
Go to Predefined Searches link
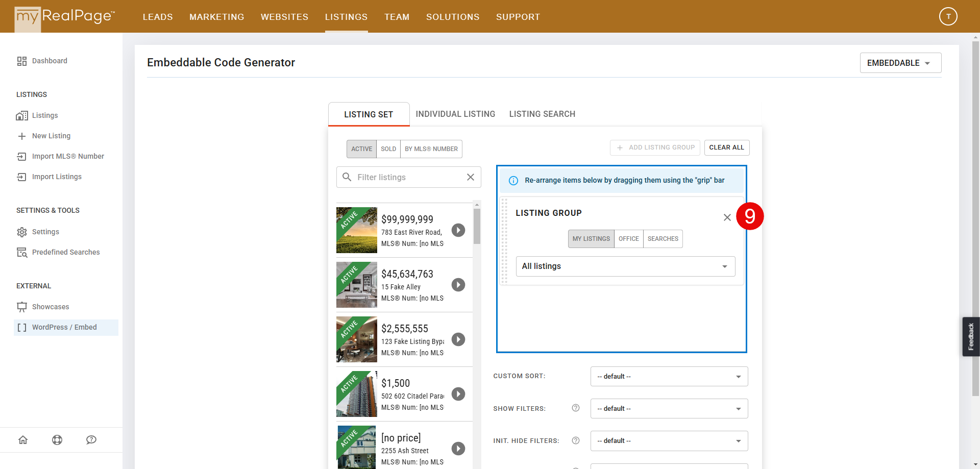click(x=66, y=253)
